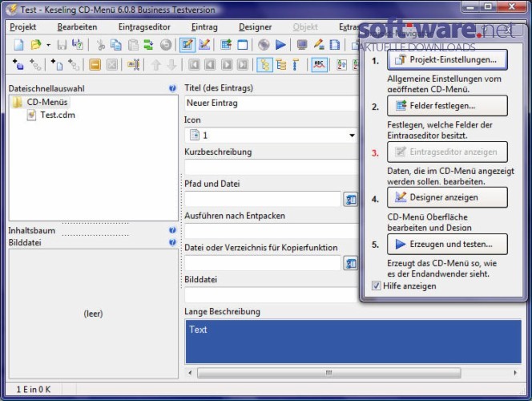Click the Erzeugen und testen button
Screen dimensions: 532x401
[447, 244]
